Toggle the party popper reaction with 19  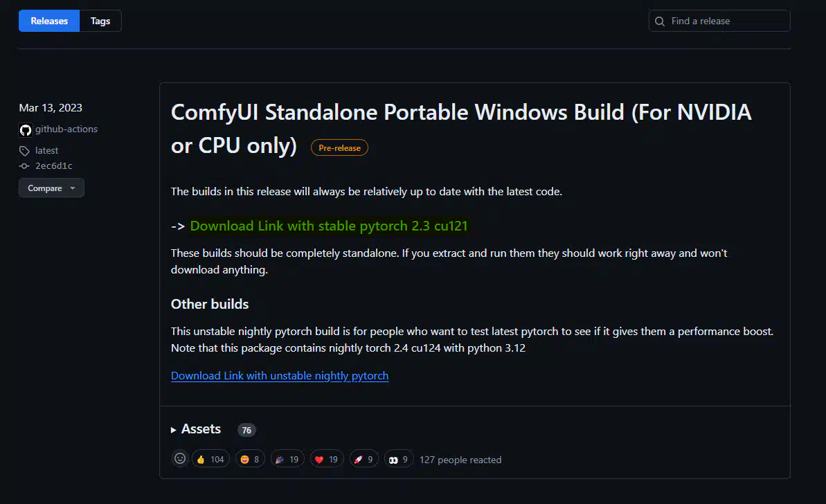point(287,459)
